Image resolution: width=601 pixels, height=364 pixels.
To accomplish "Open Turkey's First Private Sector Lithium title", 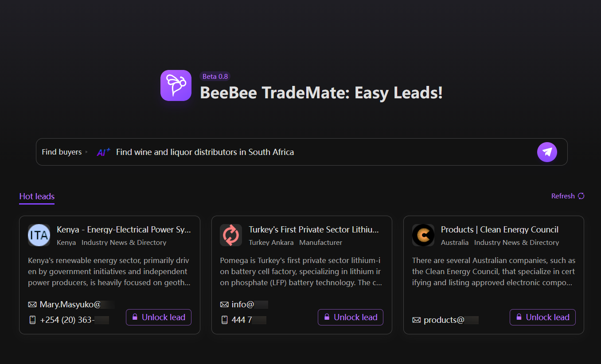I will [x=314, y=229].
